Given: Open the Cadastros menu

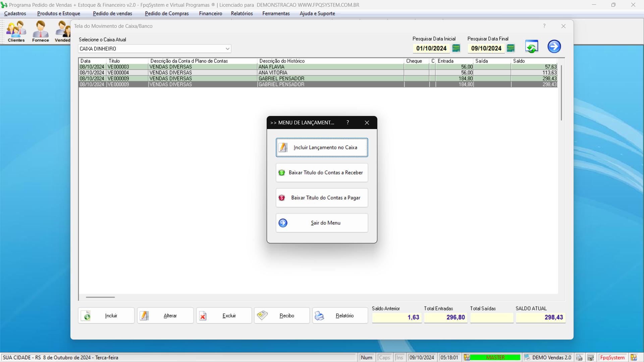Looking at the screenshot, I should 15,13.
